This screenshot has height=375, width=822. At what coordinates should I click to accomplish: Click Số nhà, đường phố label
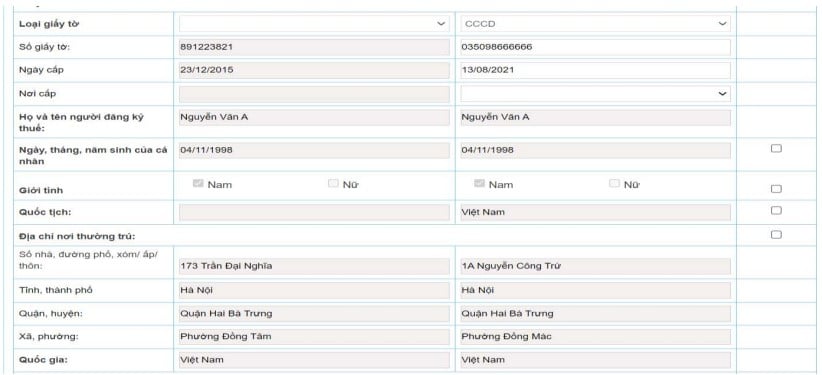tap(89, 260)
